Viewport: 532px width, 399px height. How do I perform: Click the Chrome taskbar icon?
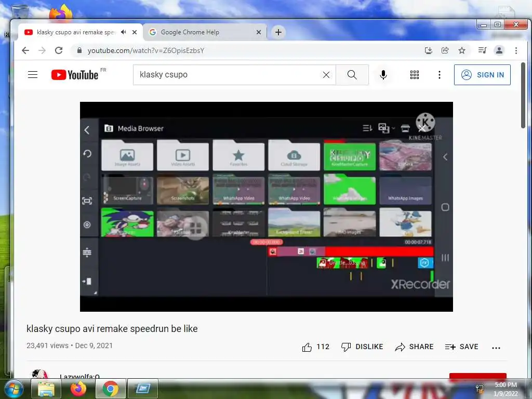tap(110, 389)
